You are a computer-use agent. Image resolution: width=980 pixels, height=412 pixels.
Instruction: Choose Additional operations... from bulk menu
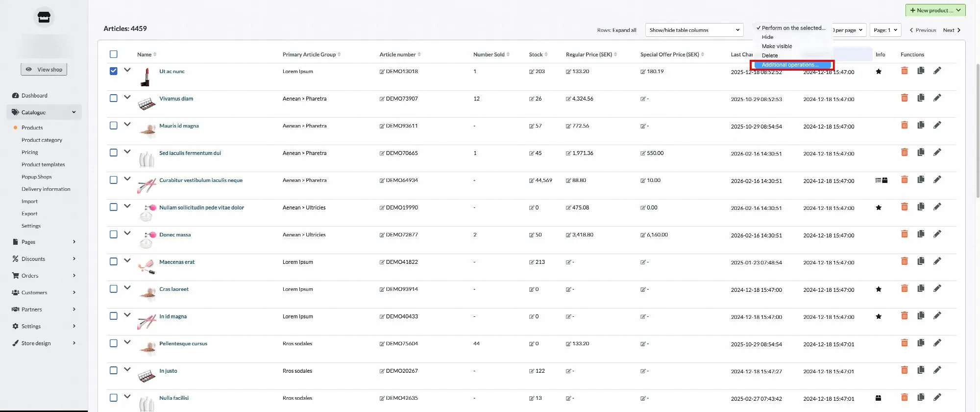pyautogui.click(x=792, y=65)
